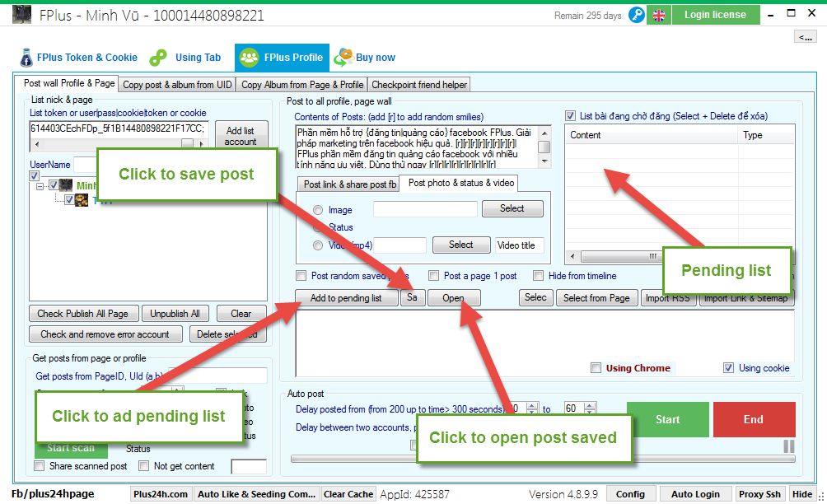Click the green Start button
827x504 pixels.
(x=668, y=420)
